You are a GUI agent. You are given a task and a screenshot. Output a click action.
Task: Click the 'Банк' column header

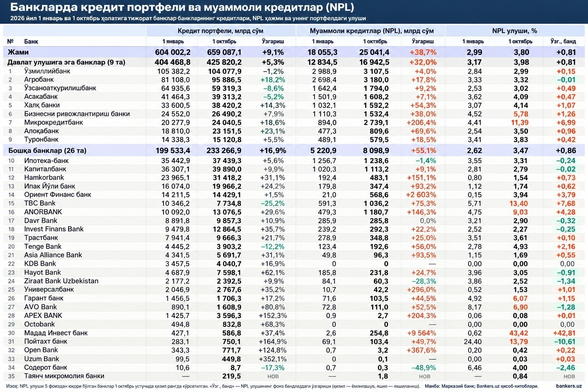[x=31, y=41]
